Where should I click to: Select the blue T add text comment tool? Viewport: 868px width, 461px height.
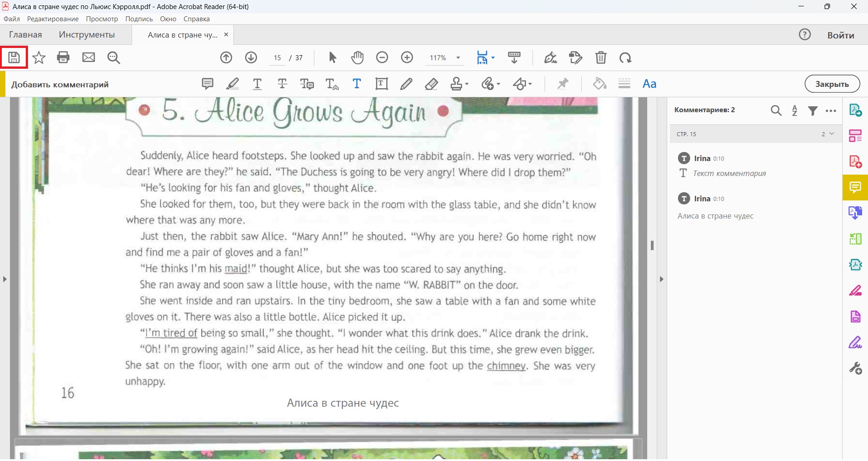click(x=357, y=84)
